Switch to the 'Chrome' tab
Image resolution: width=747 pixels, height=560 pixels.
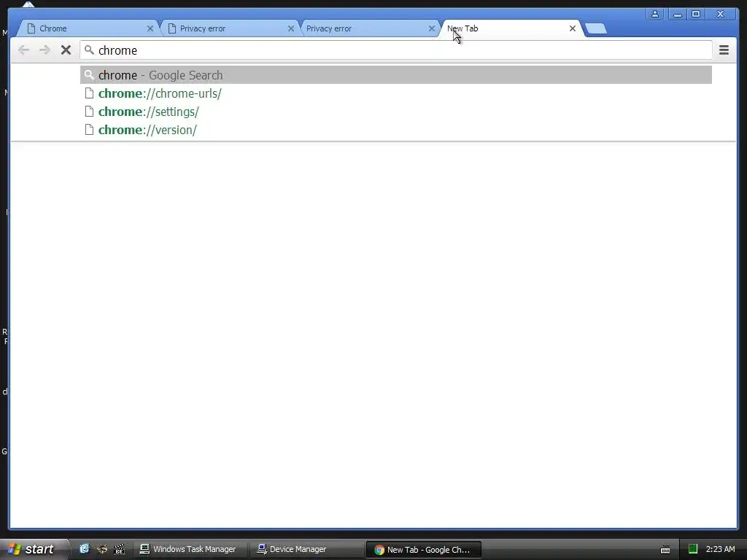88,28
